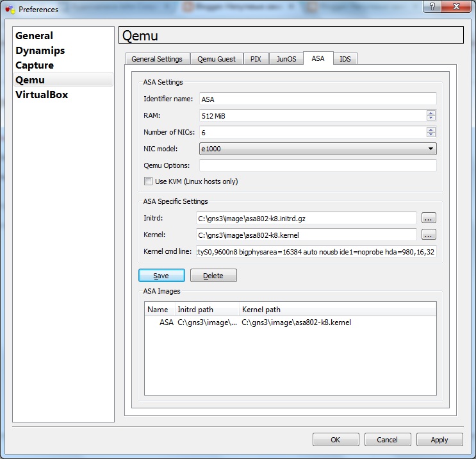The height and width of the screenshot is (459, 476).
Task: Close the Preferences window
Action: [456, 6]
